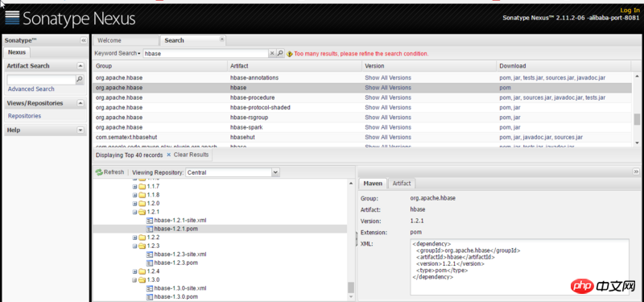The image size is (644, 302).
Task: Collapse the 1.2.3 folder
Action: click(x=134, y=246)
